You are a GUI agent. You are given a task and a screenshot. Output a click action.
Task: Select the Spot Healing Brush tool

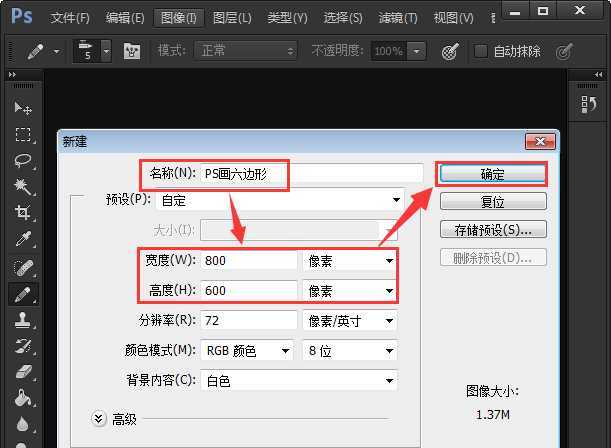(23, 268)
